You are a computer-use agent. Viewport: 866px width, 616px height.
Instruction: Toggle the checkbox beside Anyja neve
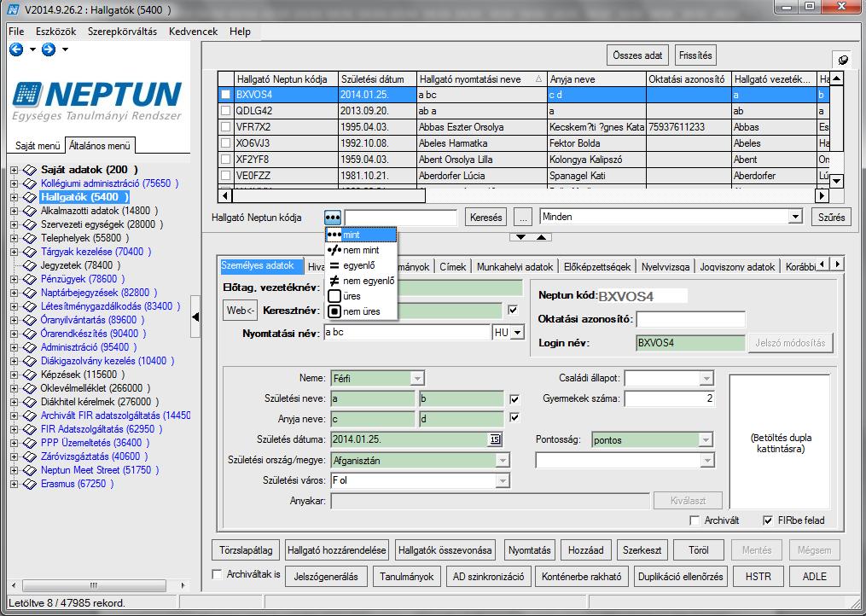(x=514, y=418)
